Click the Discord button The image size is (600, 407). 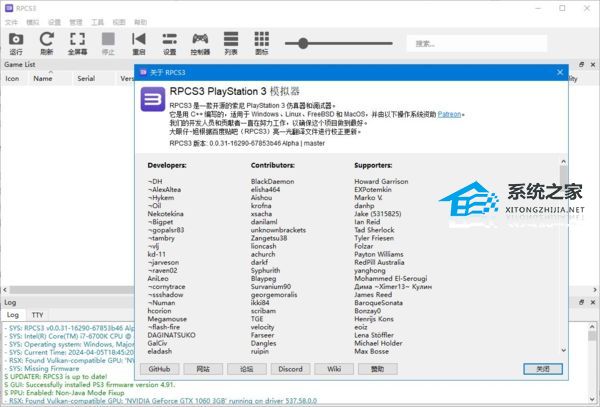(x=290, y=369)
